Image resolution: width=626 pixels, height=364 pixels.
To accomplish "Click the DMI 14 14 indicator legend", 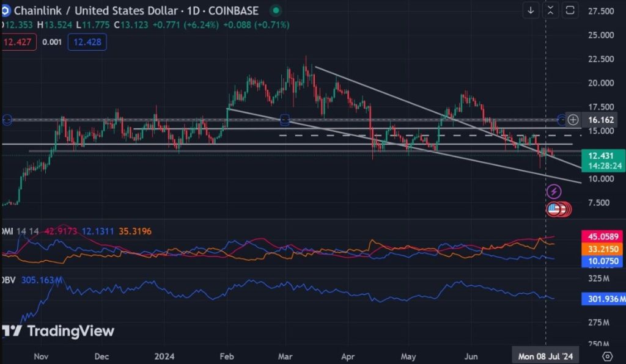I will click(x=20, y=231).
